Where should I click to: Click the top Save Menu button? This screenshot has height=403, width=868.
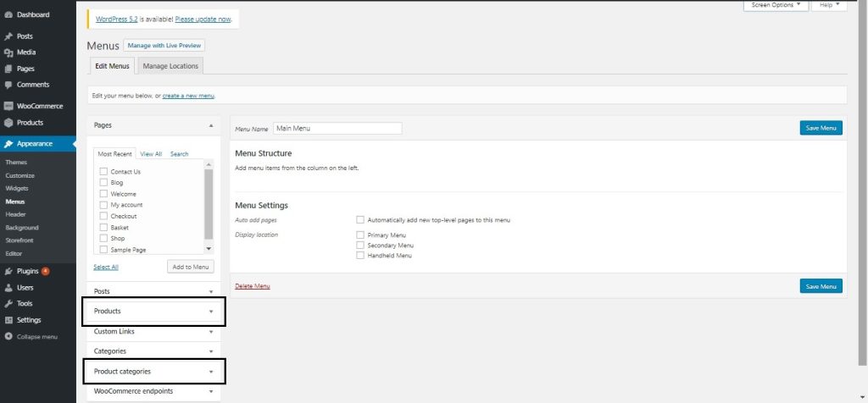(821, 128)
